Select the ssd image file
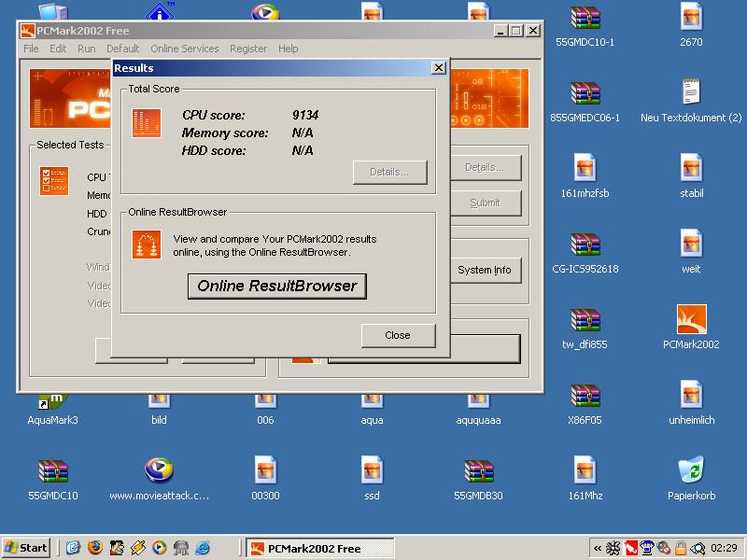747x560 pixels. [372, 480]
